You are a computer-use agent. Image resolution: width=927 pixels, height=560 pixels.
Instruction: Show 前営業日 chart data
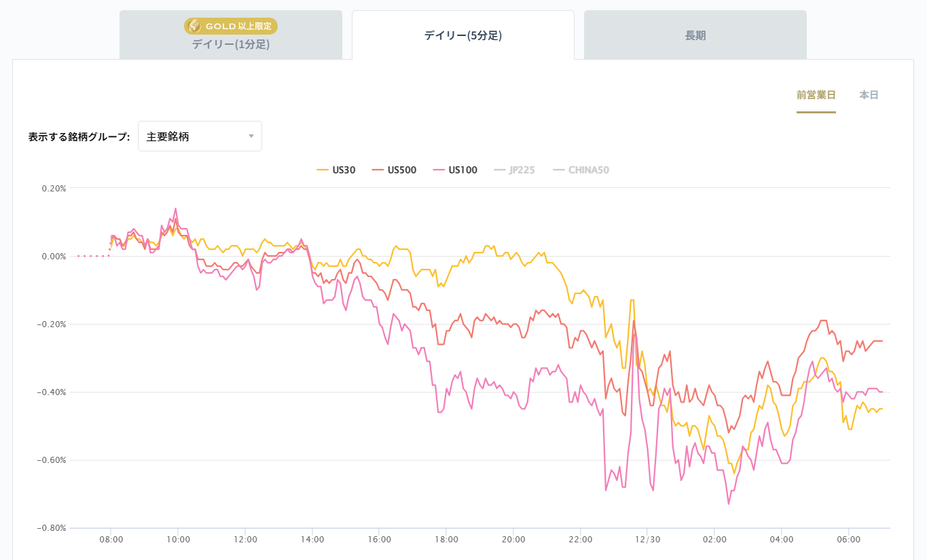816,95
